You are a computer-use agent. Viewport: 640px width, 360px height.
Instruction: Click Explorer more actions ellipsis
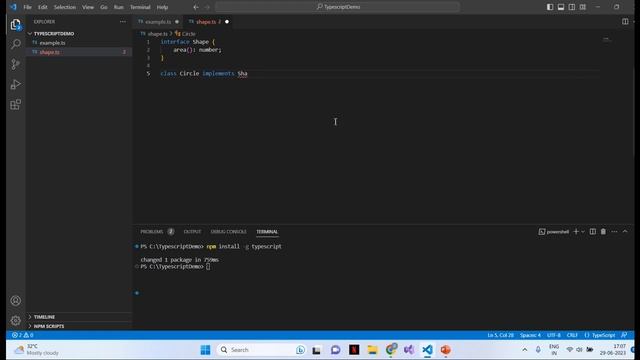pos(123,22)
